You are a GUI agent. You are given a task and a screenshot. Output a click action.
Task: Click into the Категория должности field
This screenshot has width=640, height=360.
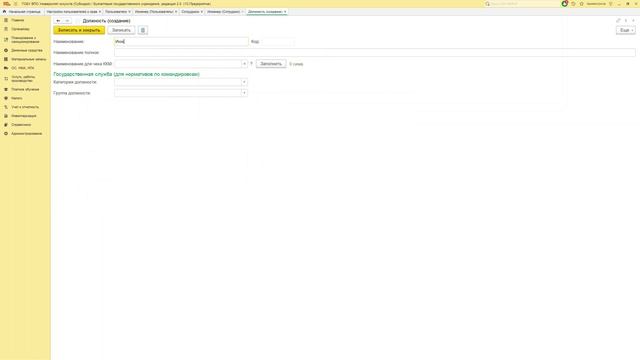178,82
